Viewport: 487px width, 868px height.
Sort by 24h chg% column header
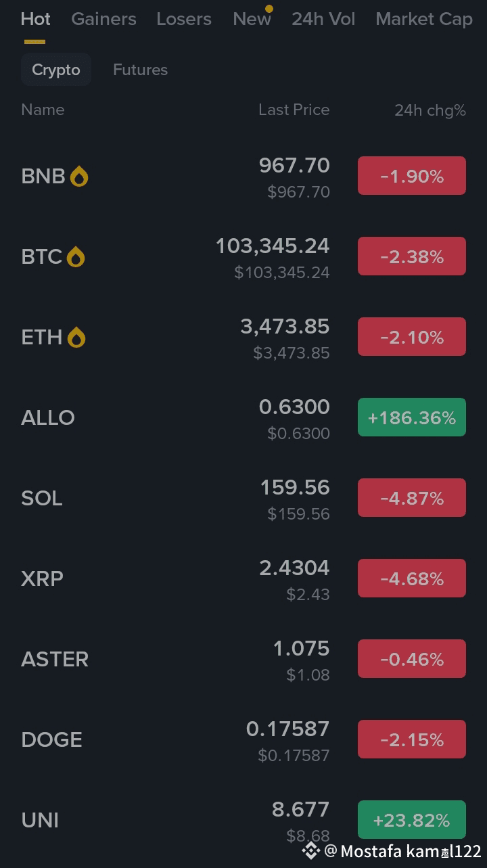point(430,110)
